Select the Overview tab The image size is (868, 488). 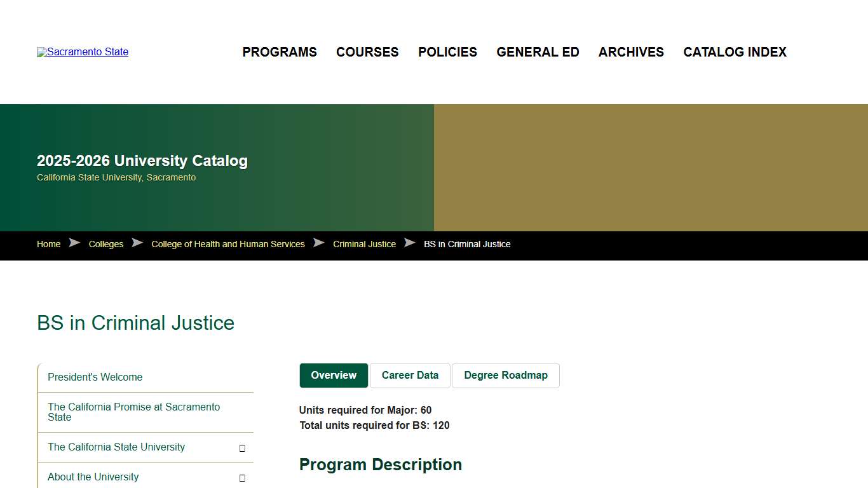pos(333,375)
